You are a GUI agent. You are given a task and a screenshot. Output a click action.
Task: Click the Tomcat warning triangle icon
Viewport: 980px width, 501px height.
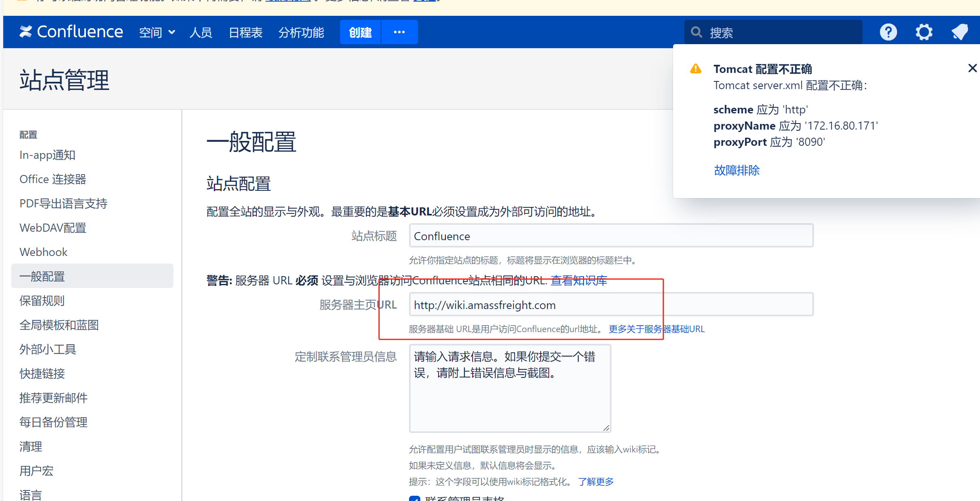(x=696, y=69)
